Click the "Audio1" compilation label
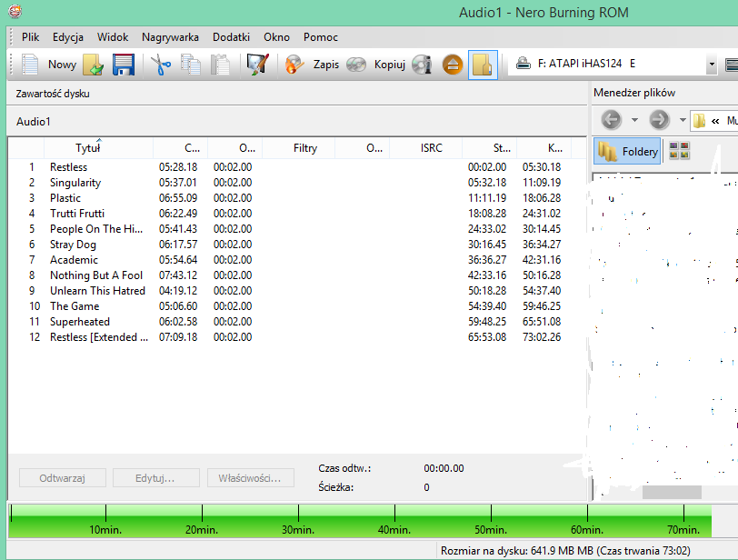The image size is (738, 560). click(34, 122)
